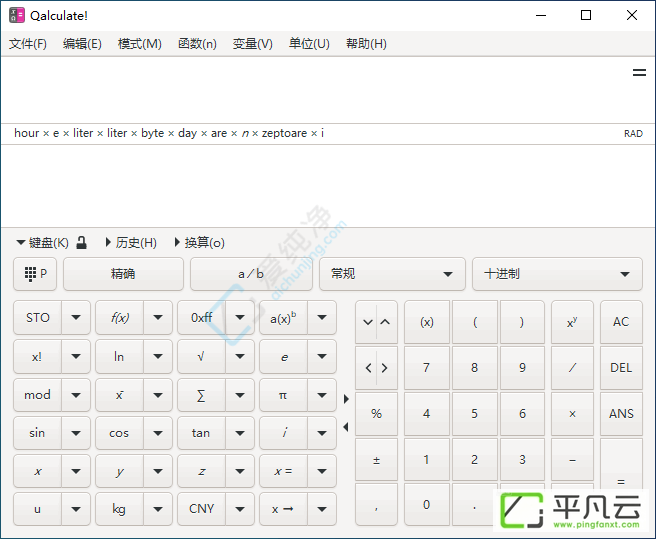Click the tan button
The image size is (656, 539).
click(202, 433)
